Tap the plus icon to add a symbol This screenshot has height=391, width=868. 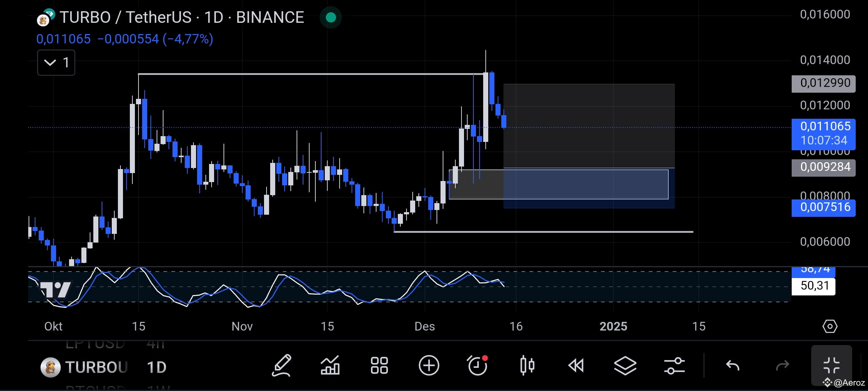429,366
